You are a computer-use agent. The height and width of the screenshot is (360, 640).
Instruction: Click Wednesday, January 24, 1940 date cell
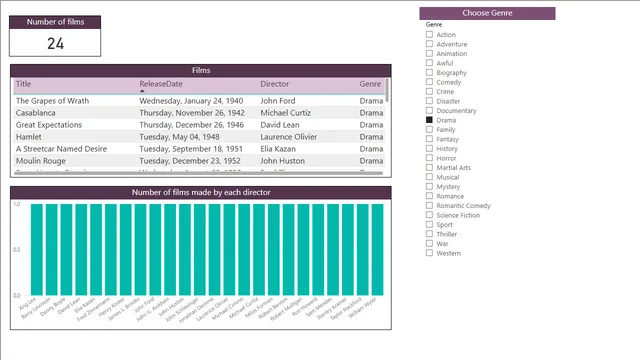coord(191,101)
